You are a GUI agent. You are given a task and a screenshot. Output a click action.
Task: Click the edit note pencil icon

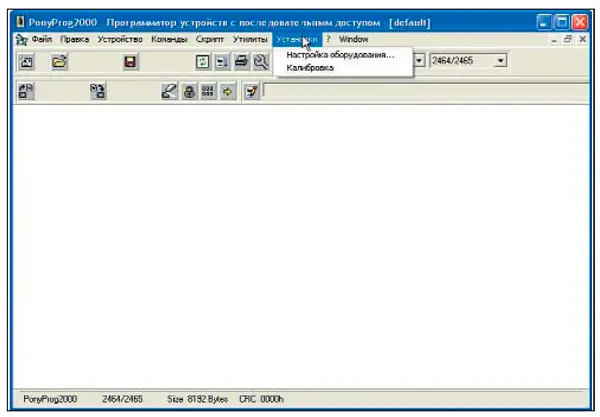(x=250, y=90)
